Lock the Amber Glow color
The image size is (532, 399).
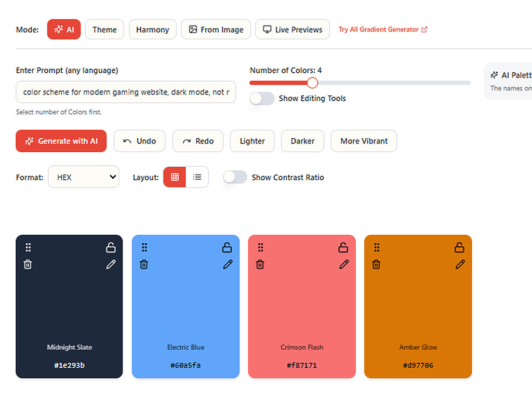click(x=459, y=248)
